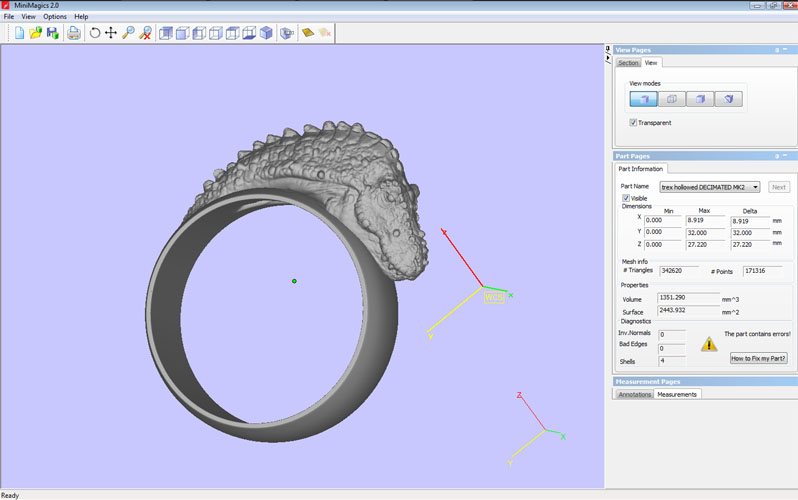Click 'The part contains errors!' text
The height and width of the screenshot is (500, 798).
click(757, 334)
